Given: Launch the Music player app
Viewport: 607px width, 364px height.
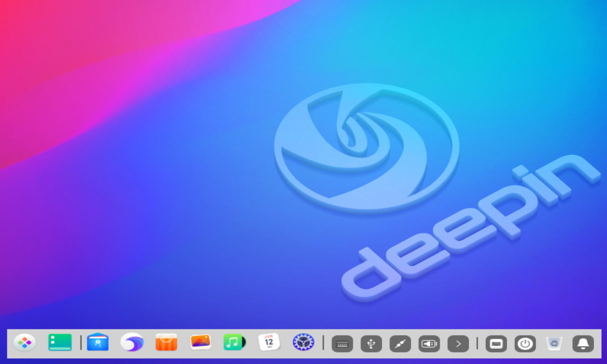Looking at the screenshot, I should pos(234,343).
